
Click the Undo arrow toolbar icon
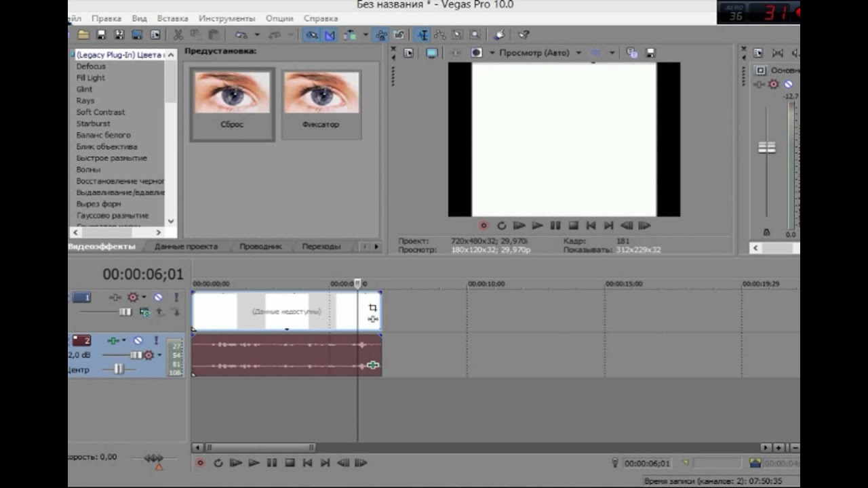pyautogui.click(x=241, y=35)
